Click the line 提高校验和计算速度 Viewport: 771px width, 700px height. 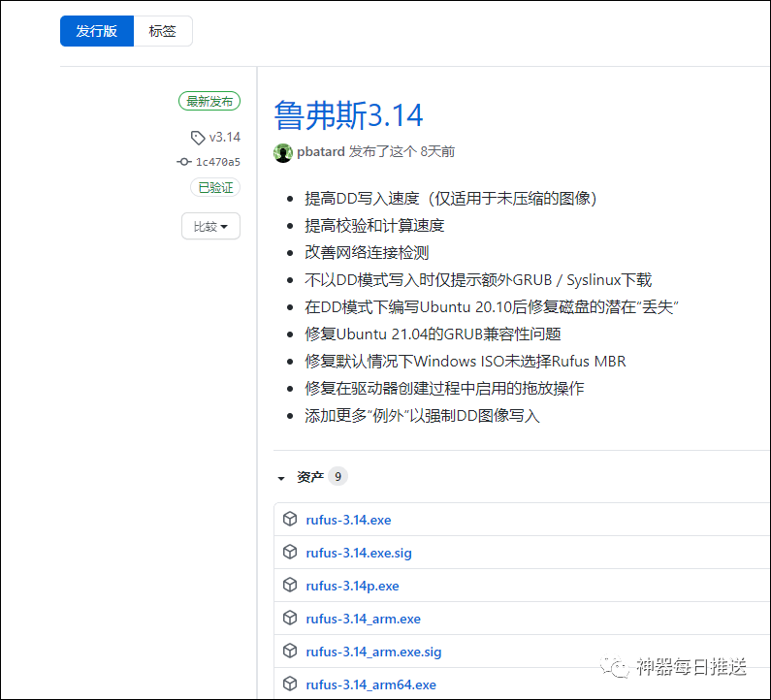tap(374, 226)
